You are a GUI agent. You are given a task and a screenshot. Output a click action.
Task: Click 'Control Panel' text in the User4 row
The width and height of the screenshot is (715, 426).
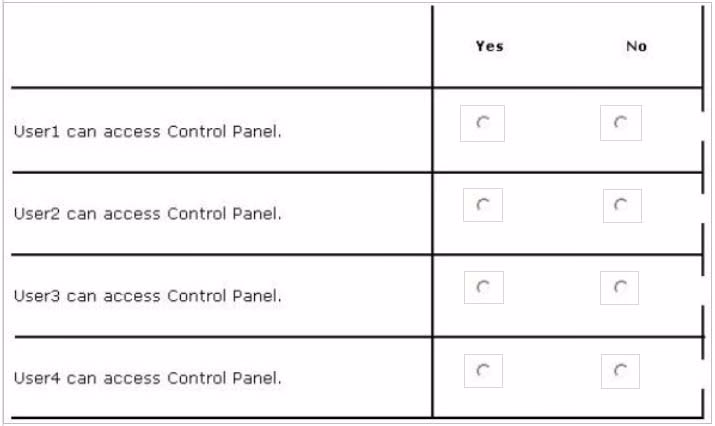coord(224,378)
